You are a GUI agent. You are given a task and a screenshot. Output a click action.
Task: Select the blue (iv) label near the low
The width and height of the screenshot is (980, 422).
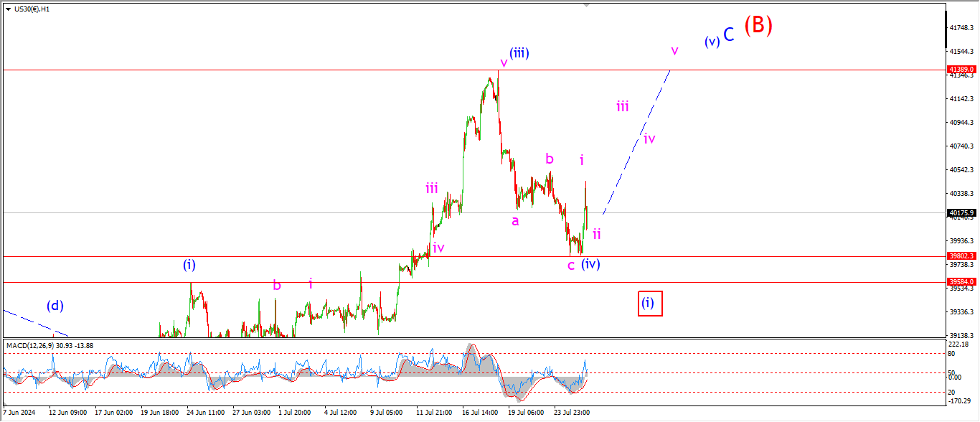[x=590, y=264]
